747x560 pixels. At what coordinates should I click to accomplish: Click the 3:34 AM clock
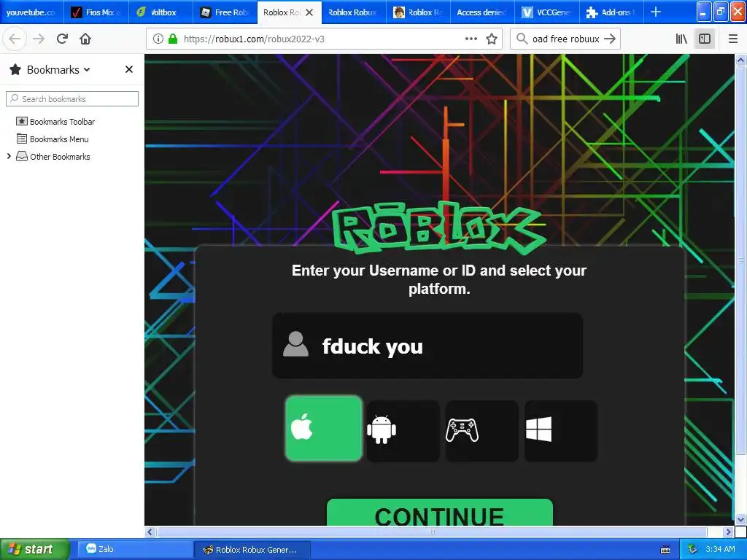click(720, 549)
